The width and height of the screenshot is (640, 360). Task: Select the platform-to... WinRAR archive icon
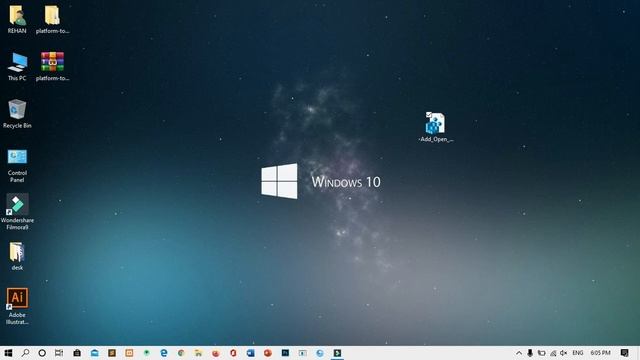[52, 62]
